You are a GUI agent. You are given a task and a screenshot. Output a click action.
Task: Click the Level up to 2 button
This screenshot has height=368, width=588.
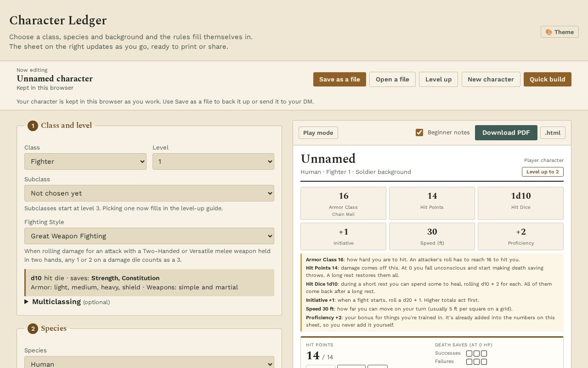tap(543, 172)
